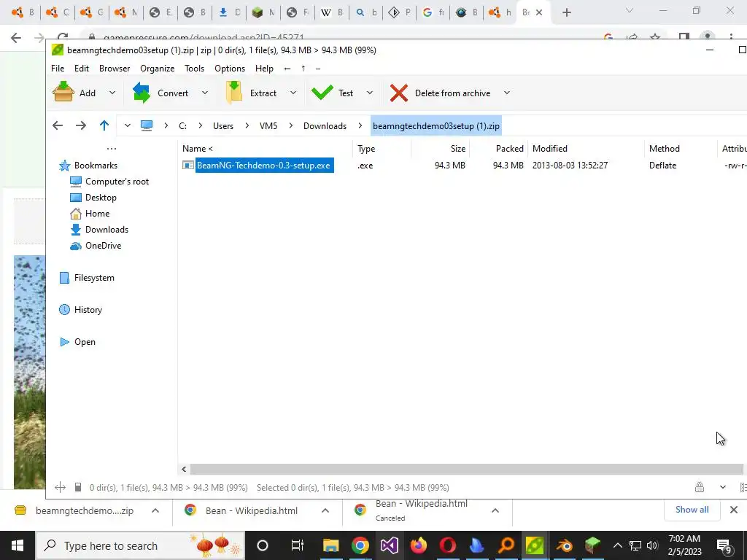
Task: Open the Organize menu
Action: click(x=158, y=69)
